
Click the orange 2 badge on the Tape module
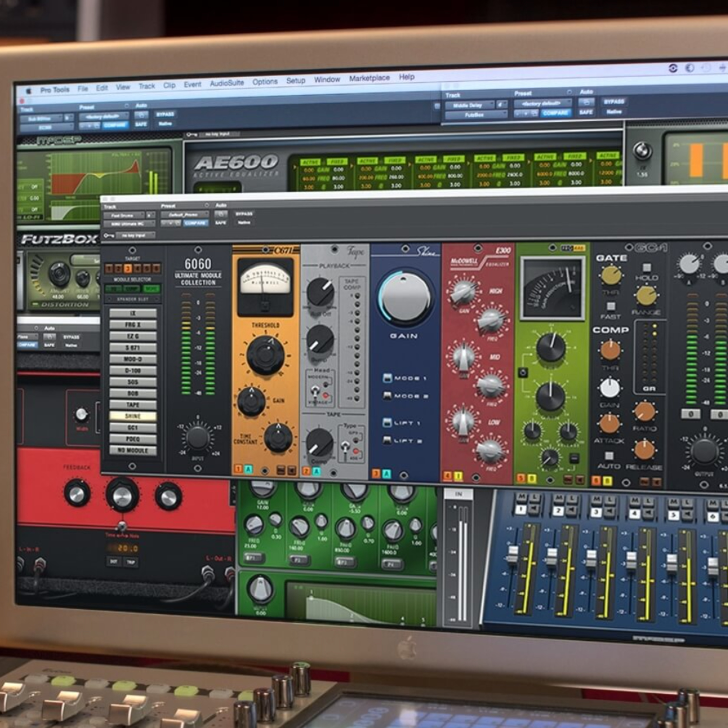(x=306, y=471)
